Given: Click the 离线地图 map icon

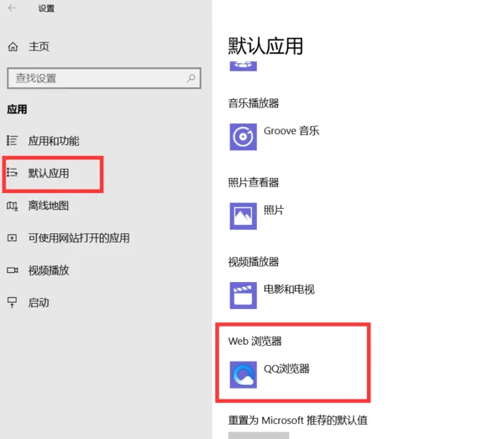Looking at the screenshot, I should click(x=13, y=206).
